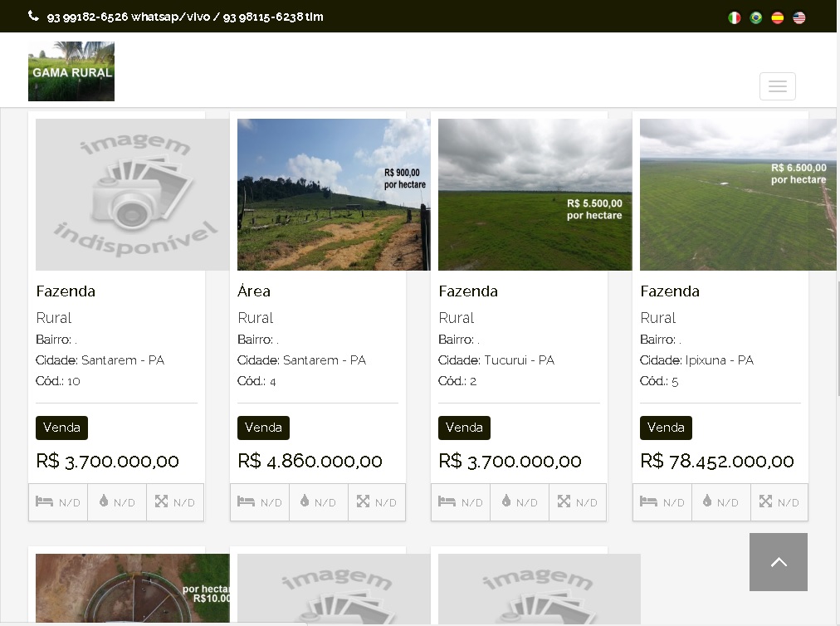Select the Brazilian flag language icon
The image size is (840, 626).
coord(756,17)
